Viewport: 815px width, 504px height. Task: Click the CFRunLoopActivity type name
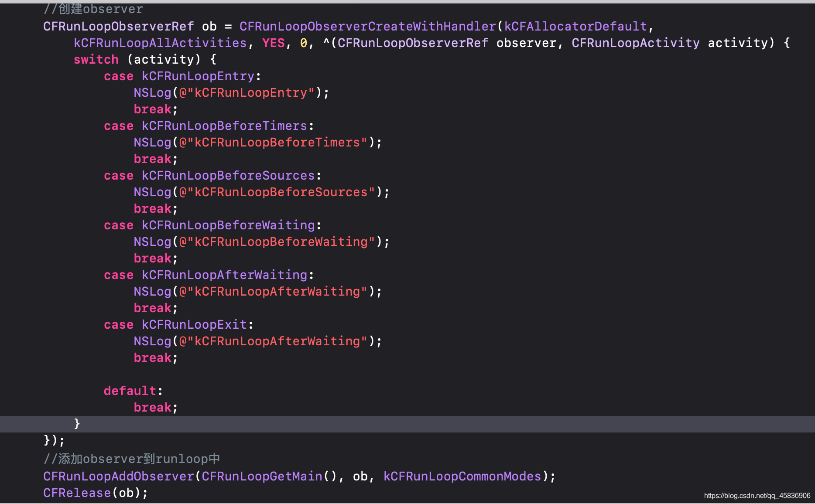[x=636, y=43]
